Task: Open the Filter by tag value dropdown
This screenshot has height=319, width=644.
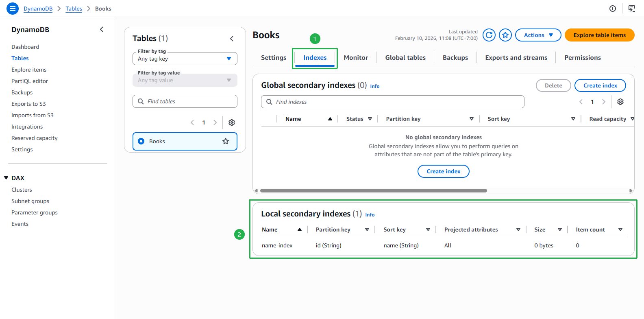Action: (185, 80)
